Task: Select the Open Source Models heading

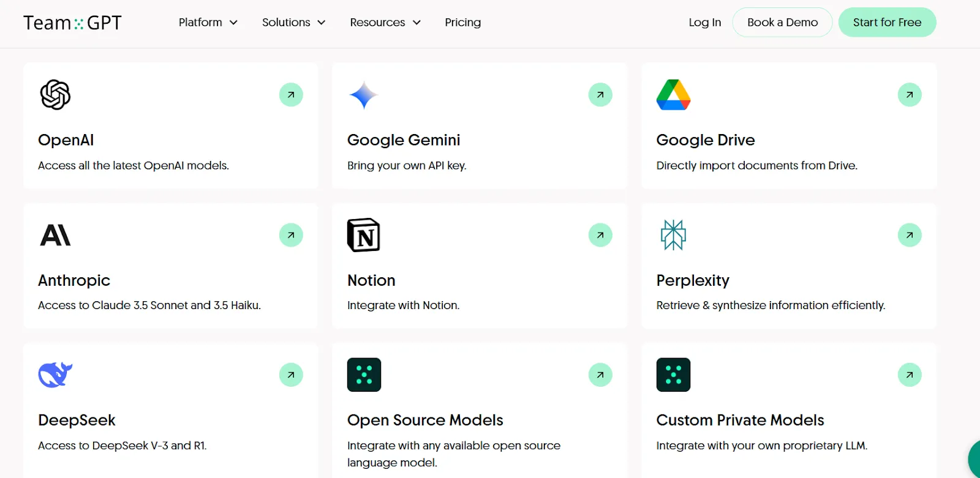Action: (425, 420)
